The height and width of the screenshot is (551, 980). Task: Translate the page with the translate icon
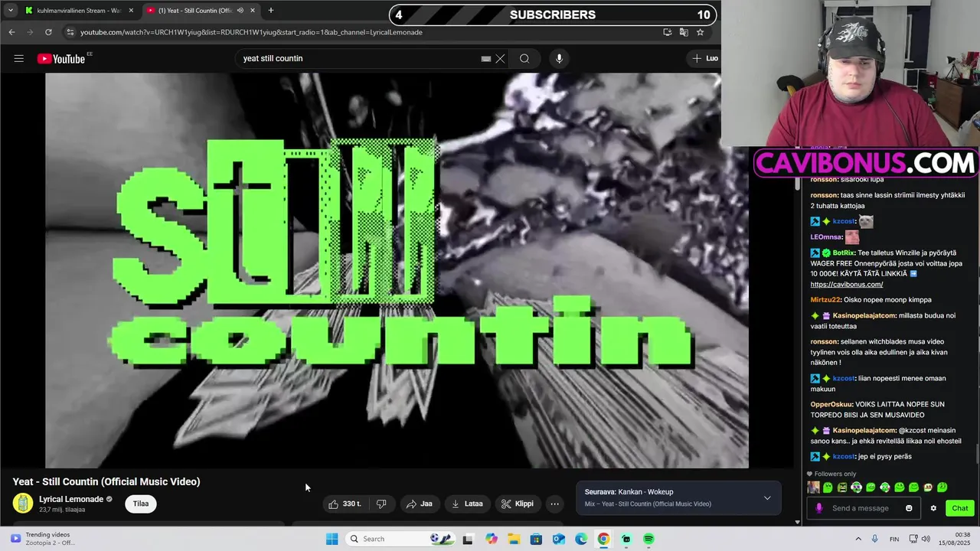684,32
